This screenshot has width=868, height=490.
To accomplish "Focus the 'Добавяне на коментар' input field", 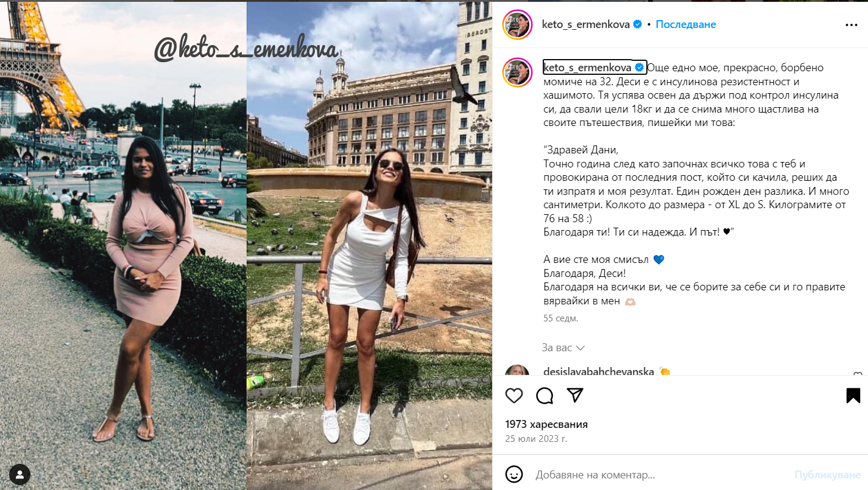I will [660, 474].
